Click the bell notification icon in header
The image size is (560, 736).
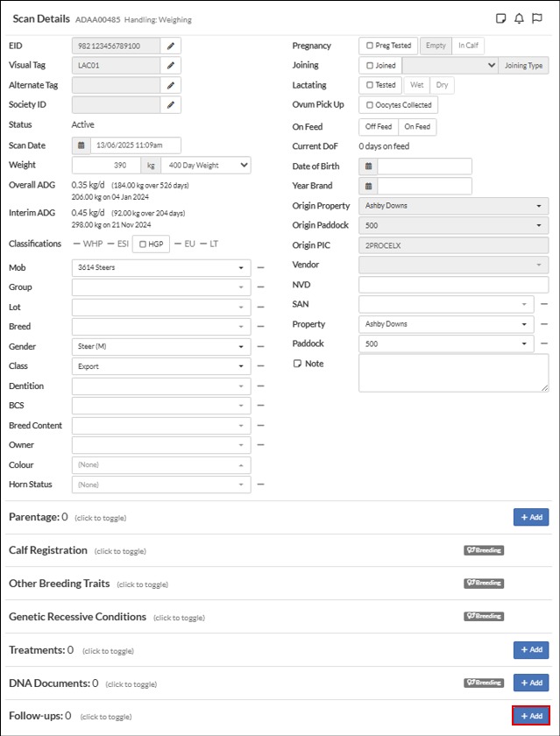pos(519,18)
